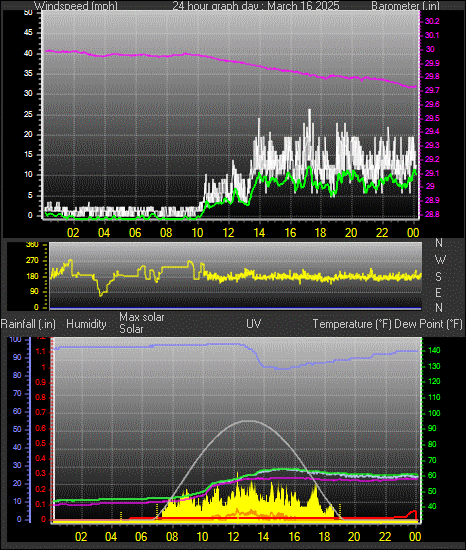466x550 pixels.
Task: Select the 0.5 rainfall scale value
Action: point(41,443)
